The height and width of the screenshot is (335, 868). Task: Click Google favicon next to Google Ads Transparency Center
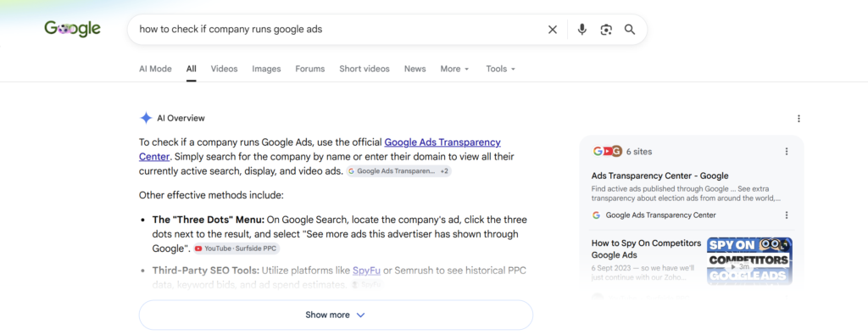[596, 215]
